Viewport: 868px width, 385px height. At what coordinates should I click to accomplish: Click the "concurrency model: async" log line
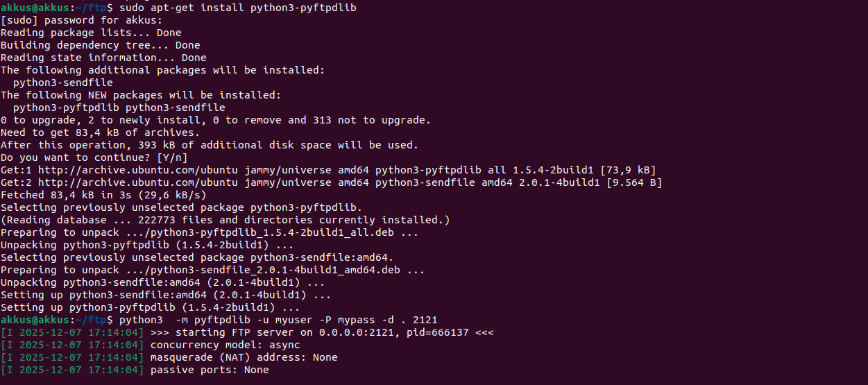tap(225, 345)
